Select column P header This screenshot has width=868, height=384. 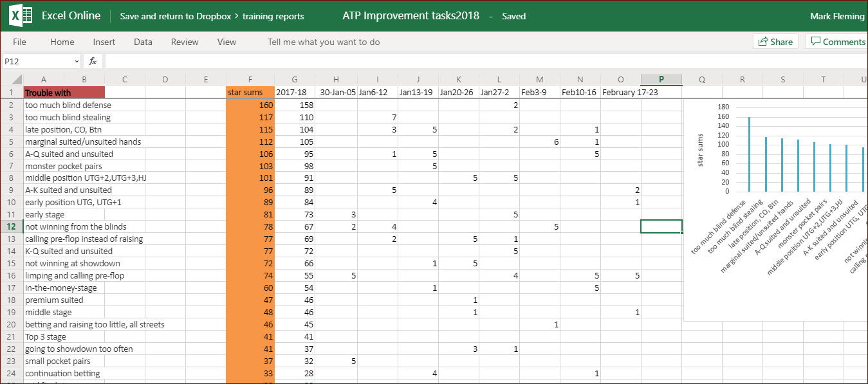click(x=661, y=80)
